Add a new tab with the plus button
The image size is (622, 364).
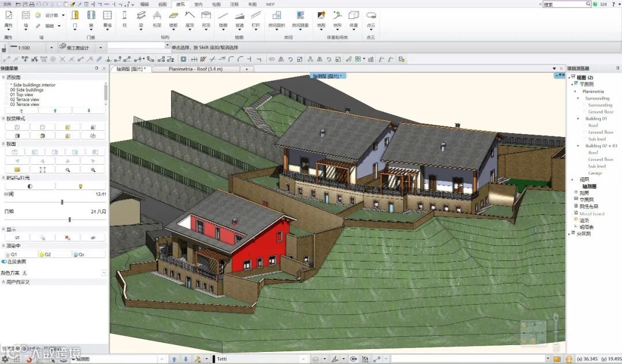tap(246, 69)
